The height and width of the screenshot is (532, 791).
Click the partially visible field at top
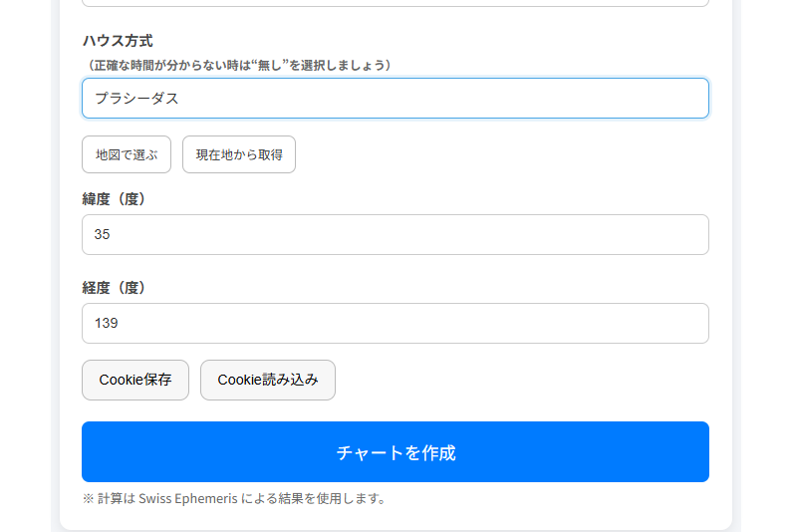[395, 3]
